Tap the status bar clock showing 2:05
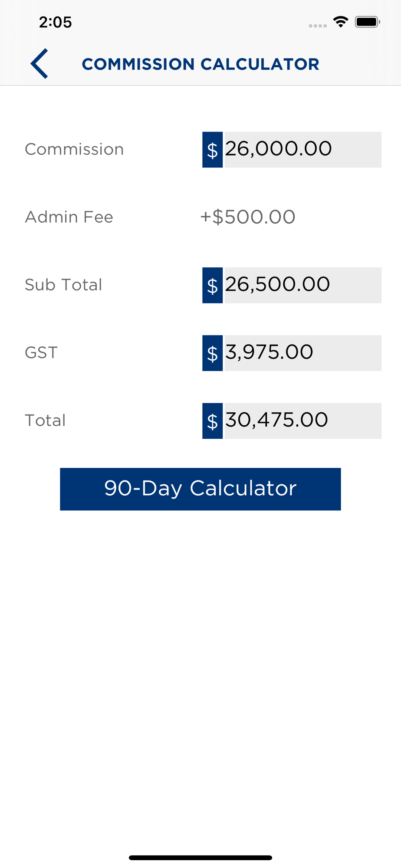 coord(55,22)
